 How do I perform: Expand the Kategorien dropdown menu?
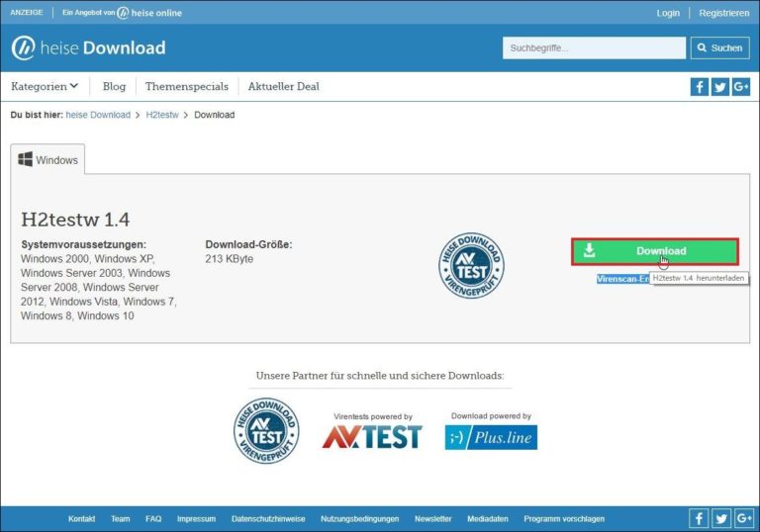tap(45, 86)
